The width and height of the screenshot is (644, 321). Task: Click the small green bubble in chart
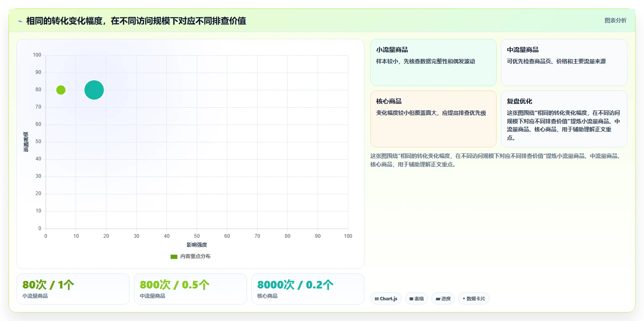[x=61, y=90]
